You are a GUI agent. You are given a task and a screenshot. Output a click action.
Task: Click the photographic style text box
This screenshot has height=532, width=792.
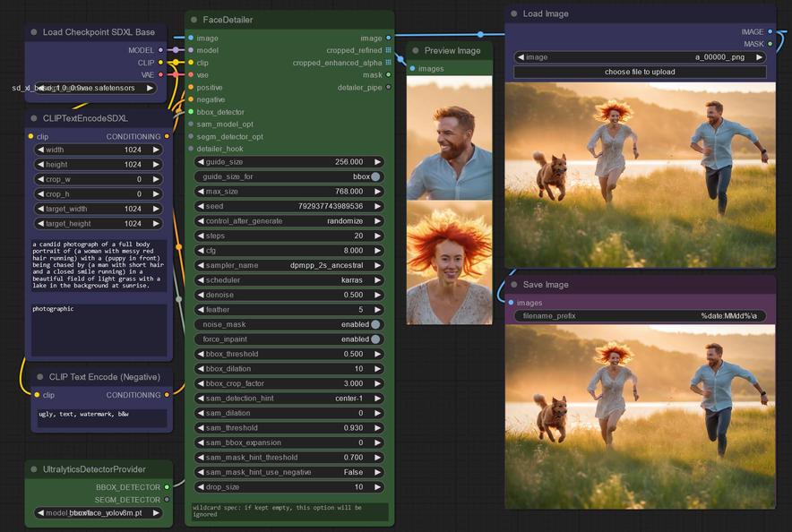coord(99,330)
